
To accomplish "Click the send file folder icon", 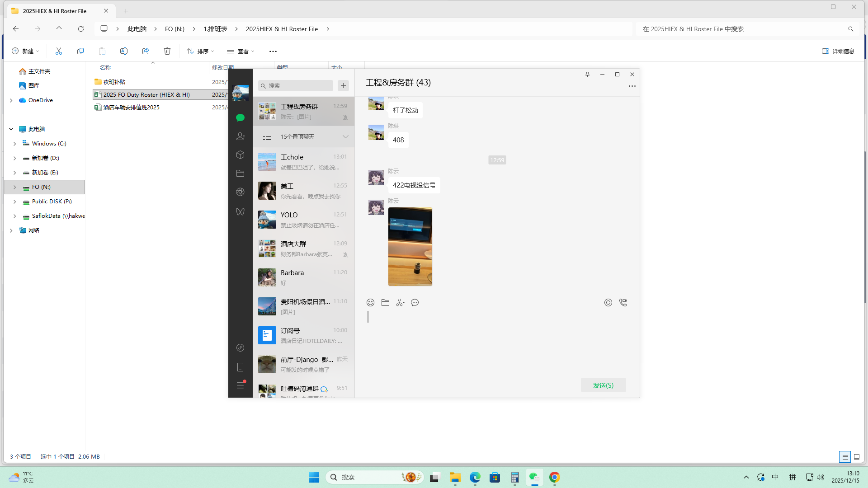I will [385, 303].
